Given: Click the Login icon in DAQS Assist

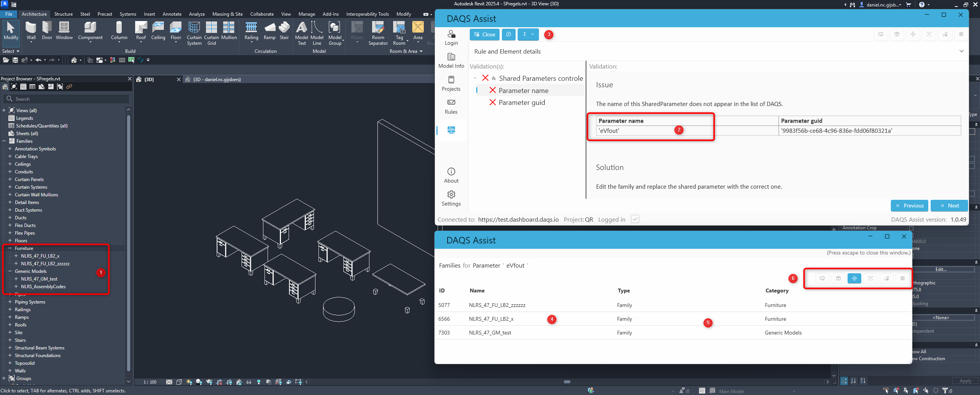Looking at the screenshot, I should (x=451, y=38).
